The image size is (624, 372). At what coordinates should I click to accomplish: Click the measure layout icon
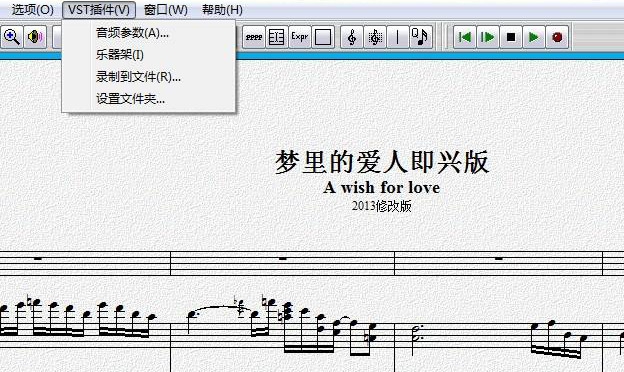[x=277, y=37]
